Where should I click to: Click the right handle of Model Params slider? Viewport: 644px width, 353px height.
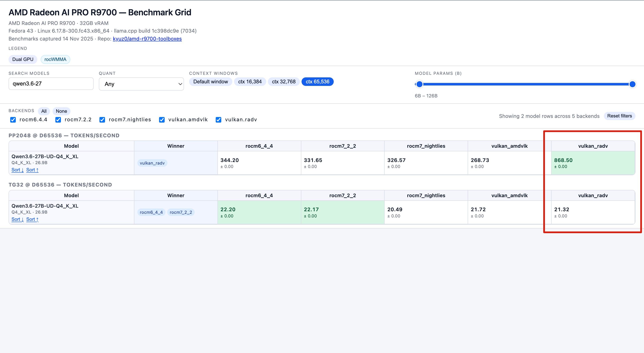point(632,84)
